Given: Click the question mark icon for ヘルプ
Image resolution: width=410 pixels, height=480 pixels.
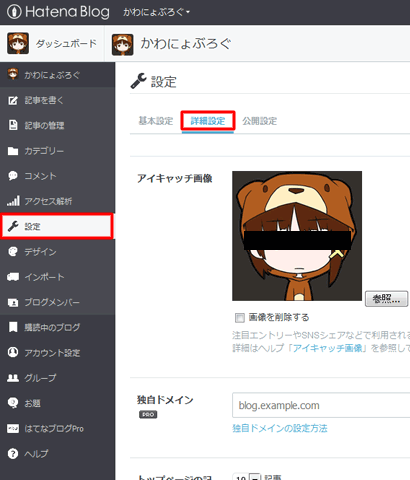Looking at the screenshot, I should pos(13,454).
